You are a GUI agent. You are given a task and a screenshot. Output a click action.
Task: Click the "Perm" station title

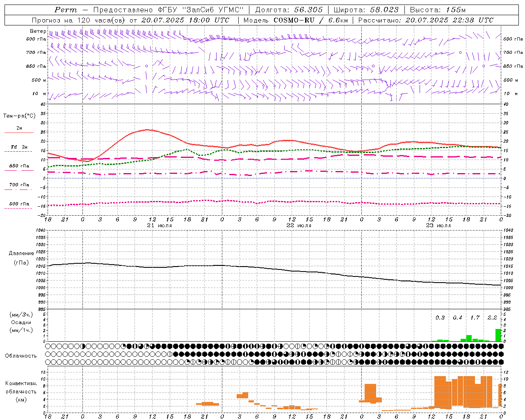[x=66, y=10]
